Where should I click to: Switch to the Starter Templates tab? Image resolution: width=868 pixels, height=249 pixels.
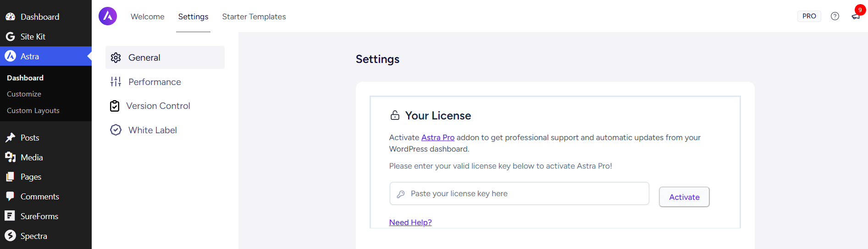(x=254, y=17)
